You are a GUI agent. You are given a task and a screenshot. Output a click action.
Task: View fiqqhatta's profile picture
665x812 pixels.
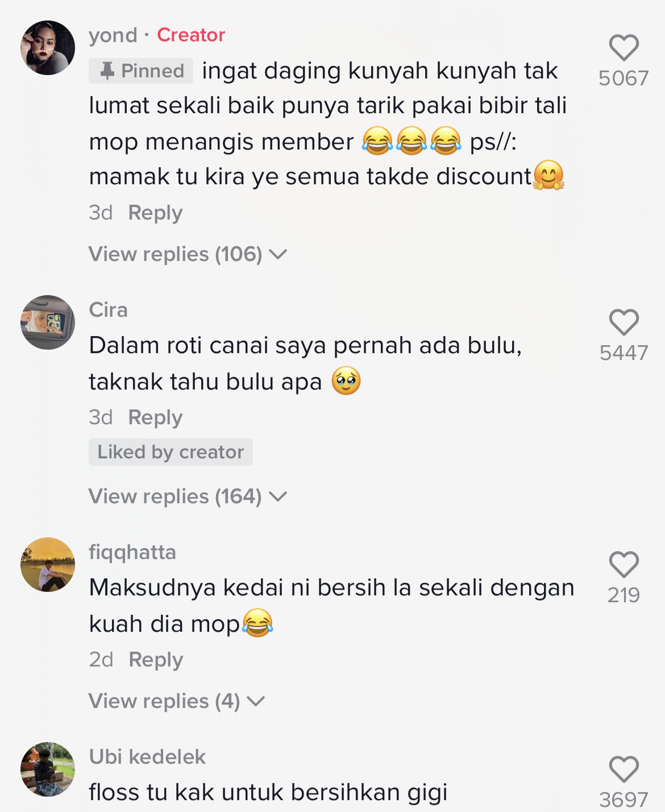(x=48, y=565)
